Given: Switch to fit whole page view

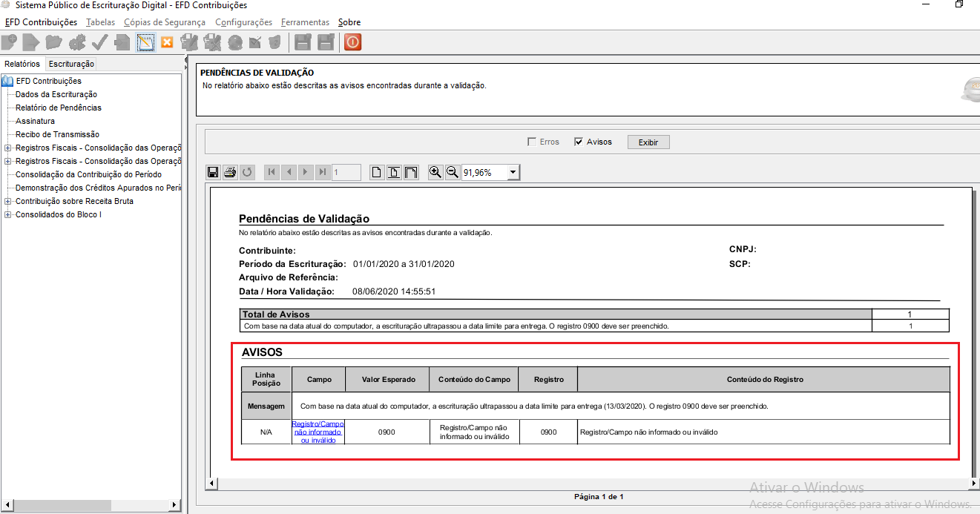Looking at the screenshot, I should 377,173.
